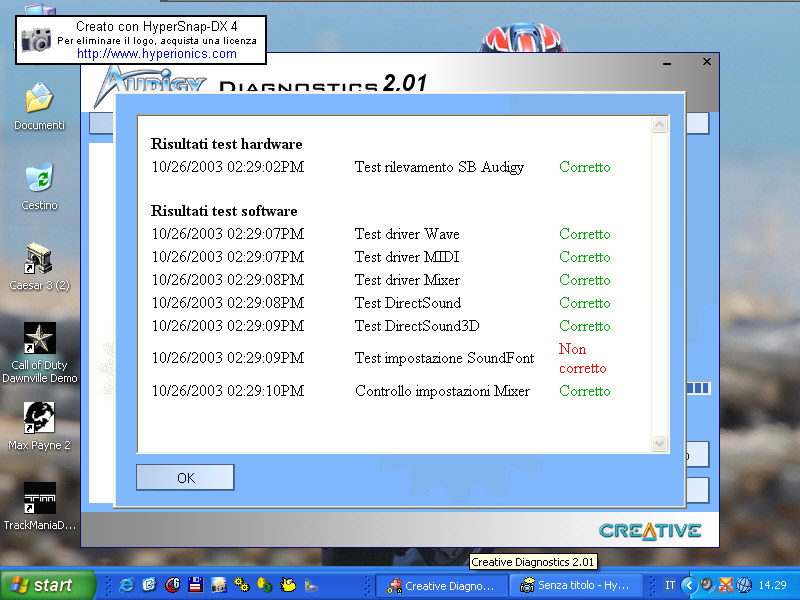Screen dimensions: 800x600
Task: Click the Creative logo in the diagnostics window
Action: tap(650, 531)
